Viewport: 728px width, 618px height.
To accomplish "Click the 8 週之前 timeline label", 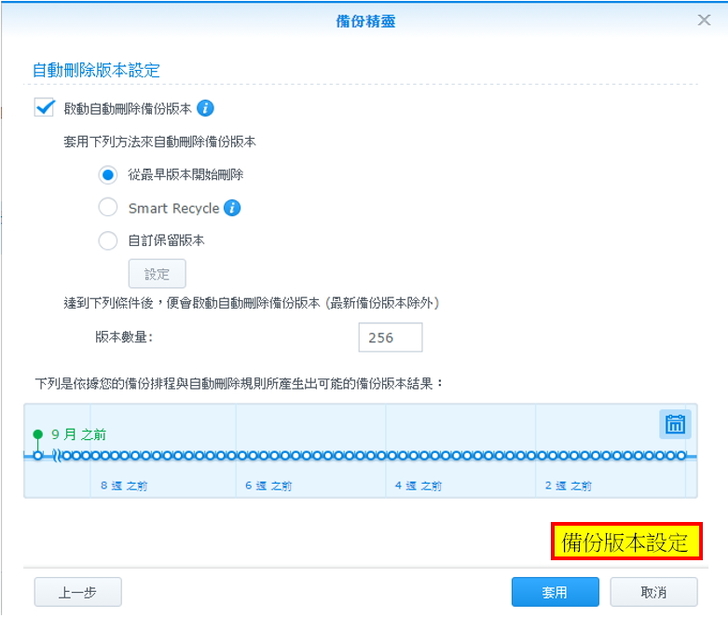I will point(124,486).
